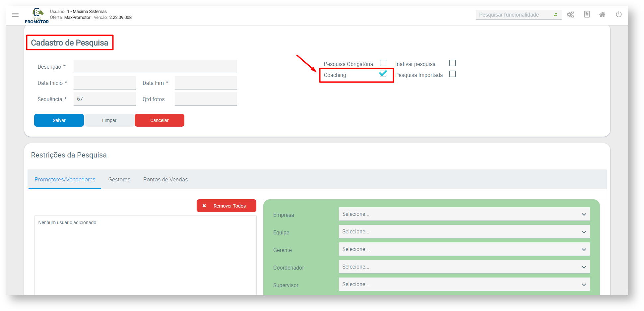The height and width of the screenshot is (311, 644).
Task: Click the red Cancelar button
Action: point(160,120)
